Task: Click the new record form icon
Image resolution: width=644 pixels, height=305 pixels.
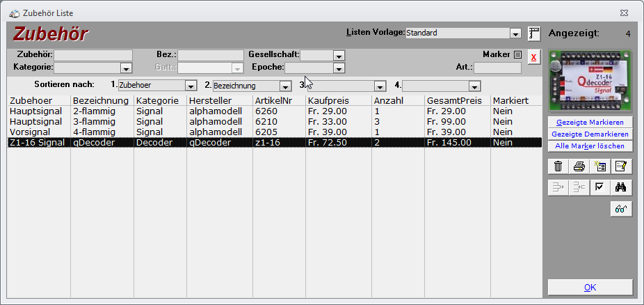Action: (600, 166)
